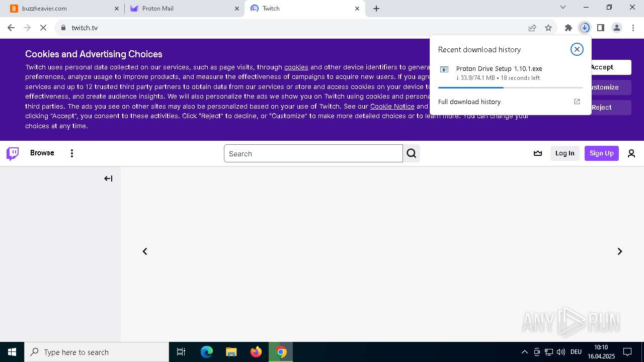Click the taskbar search box

(x=97, y=352)
